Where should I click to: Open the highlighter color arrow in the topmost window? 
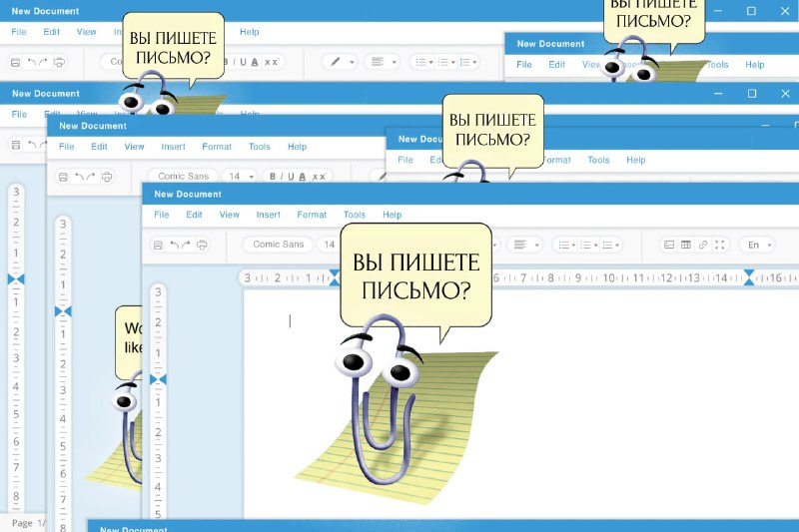click(352, 62)
